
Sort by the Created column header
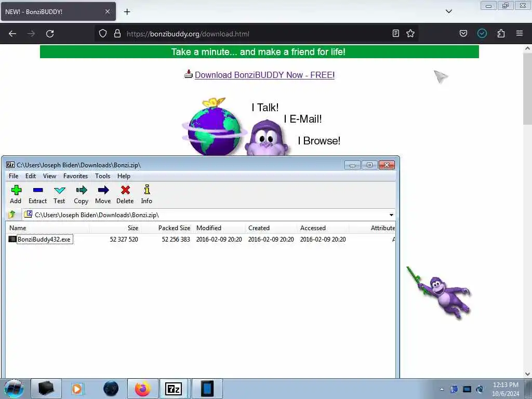pyautogui.click(x=271, y=228)
